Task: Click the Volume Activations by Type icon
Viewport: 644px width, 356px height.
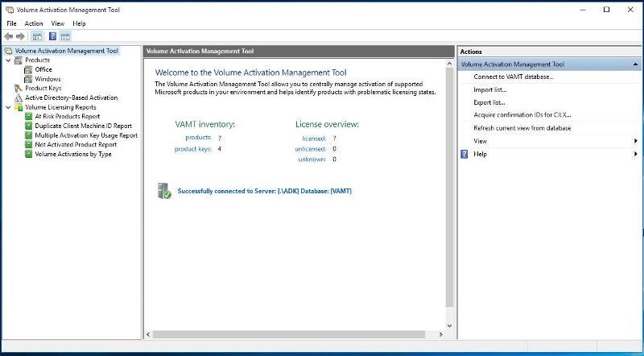Action: pos(28,154)
